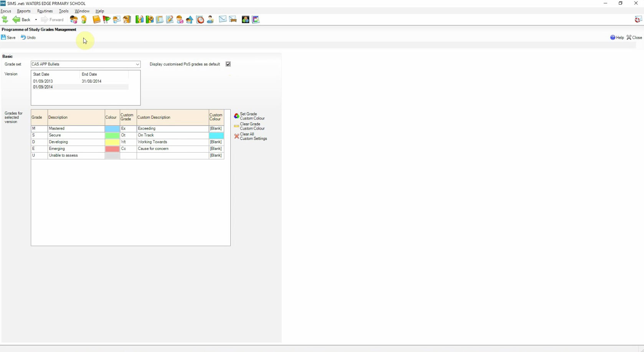Click the dark coloured-circles toolbar icon

(x=246, y=20)
